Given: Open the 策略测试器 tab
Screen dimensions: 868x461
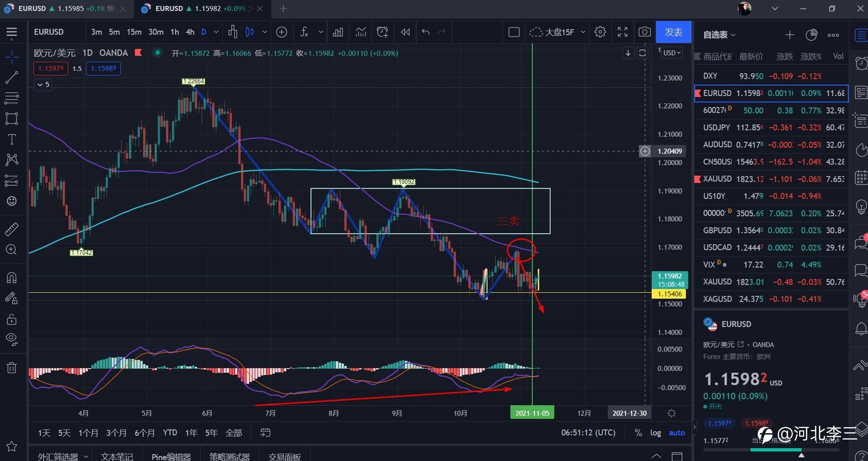Looking at the screenshot, I should pos(230,456).
